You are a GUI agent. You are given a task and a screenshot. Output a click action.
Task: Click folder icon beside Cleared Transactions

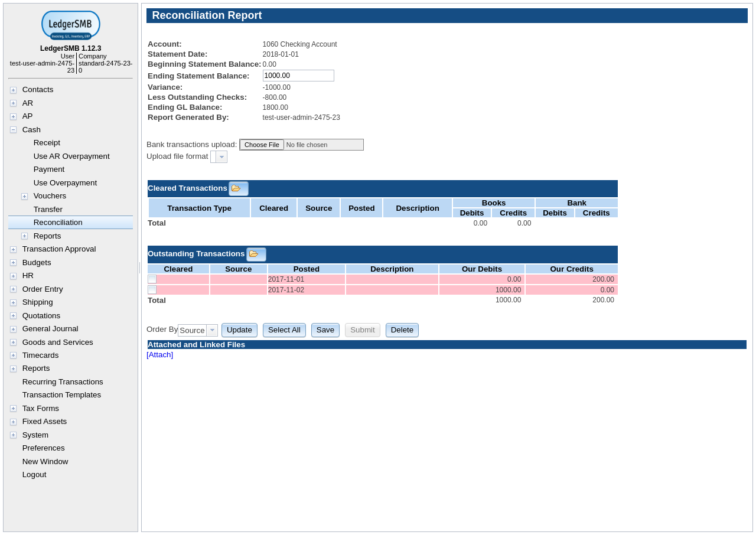pos(238,188)
